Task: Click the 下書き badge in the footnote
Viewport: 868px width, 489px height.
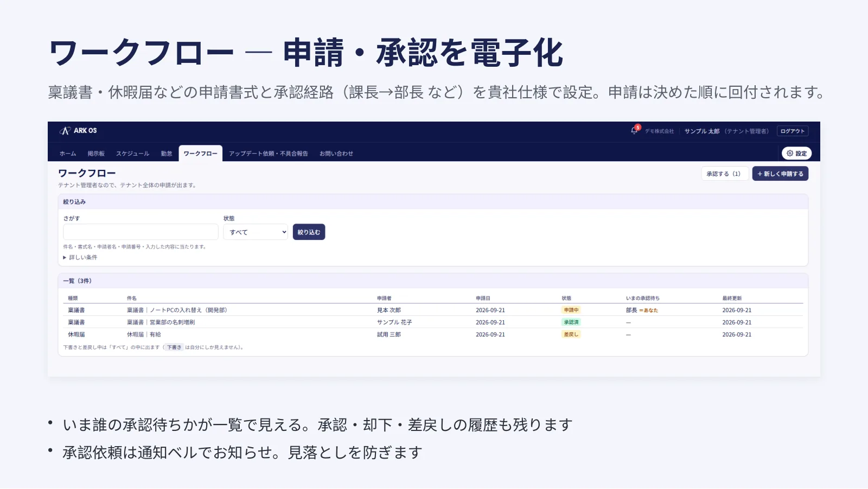Action: pos(174,347)
